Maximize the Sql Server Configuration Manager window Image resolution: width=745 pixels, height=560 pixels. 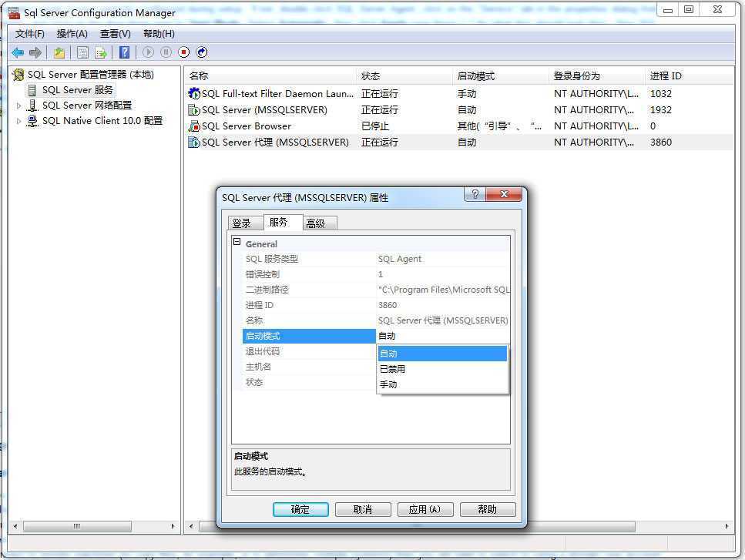[x=689, y=9]
